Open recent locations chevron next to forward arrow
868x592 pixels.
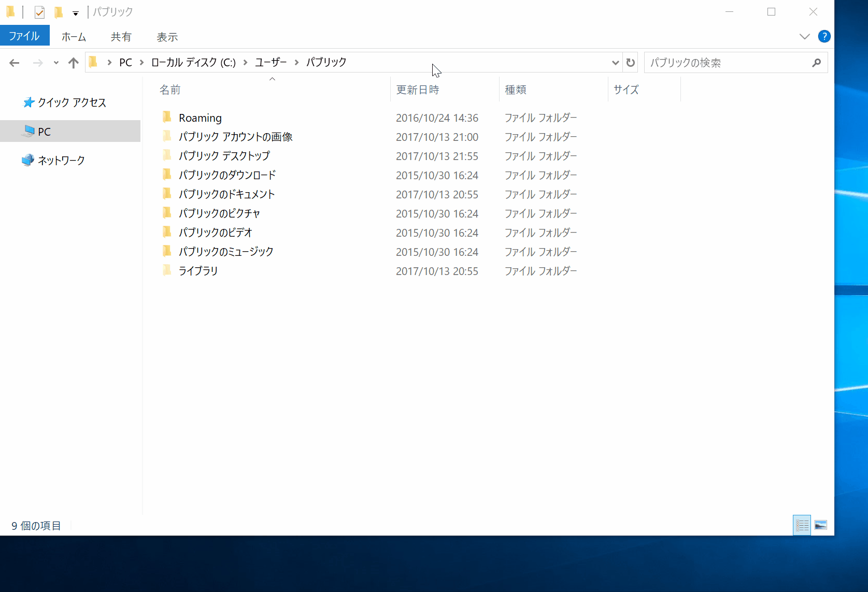55,62
